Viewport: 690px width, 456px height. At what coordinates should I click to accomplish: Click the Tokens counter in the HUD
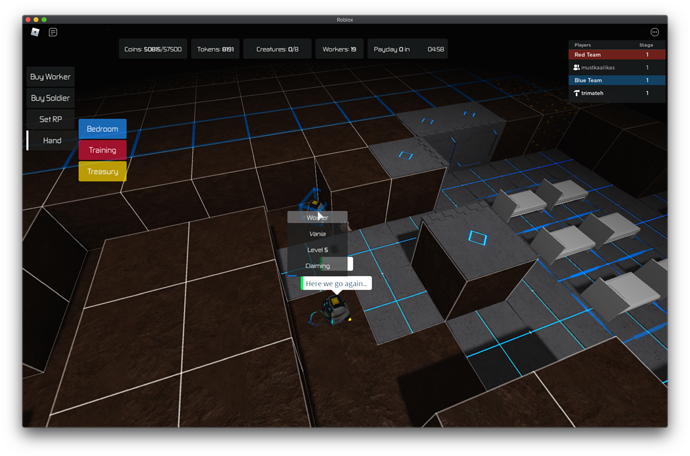215,49
